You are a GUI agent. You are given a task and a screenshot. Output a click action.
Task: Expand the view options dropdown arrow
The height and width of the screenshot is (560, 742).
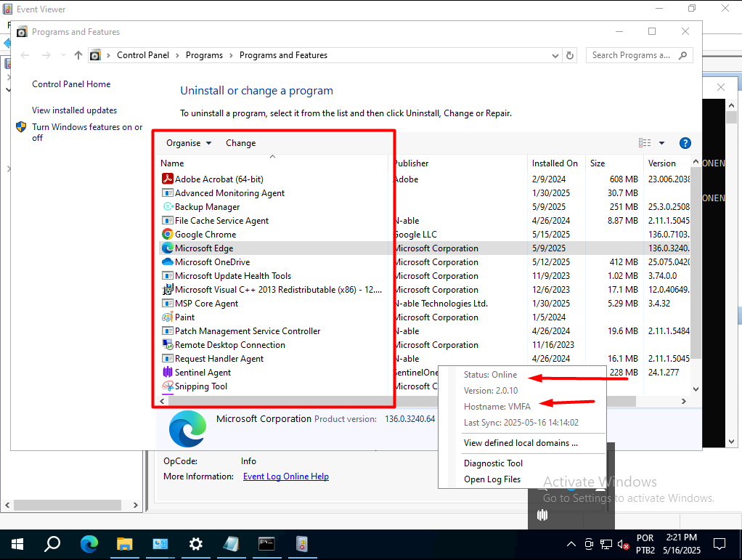661,143
